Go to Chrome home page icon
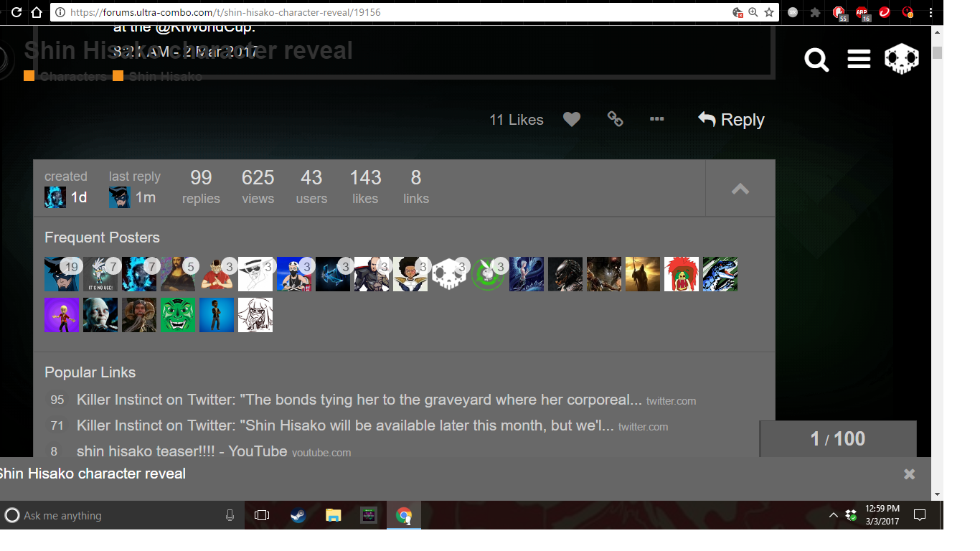Screen dimensions: 980x551 tap(37, 12)
